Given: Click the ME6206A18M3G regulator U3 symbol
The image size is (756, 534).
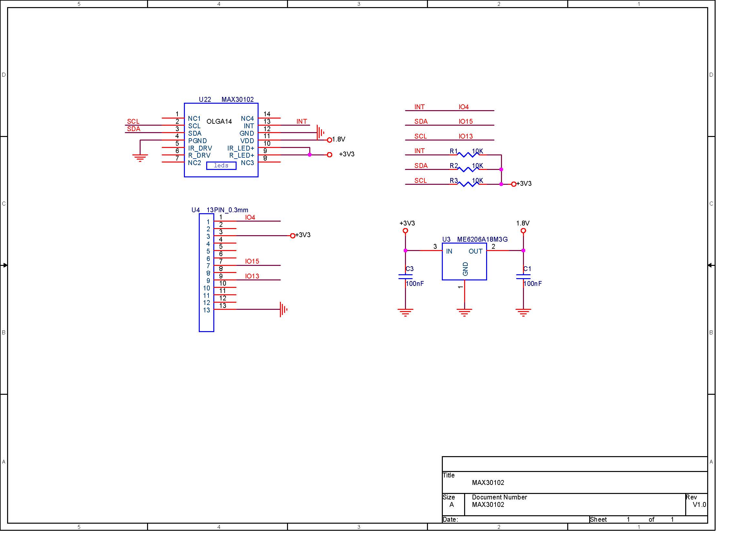Looking at the screenshot, I should click(x=464, y=262).
